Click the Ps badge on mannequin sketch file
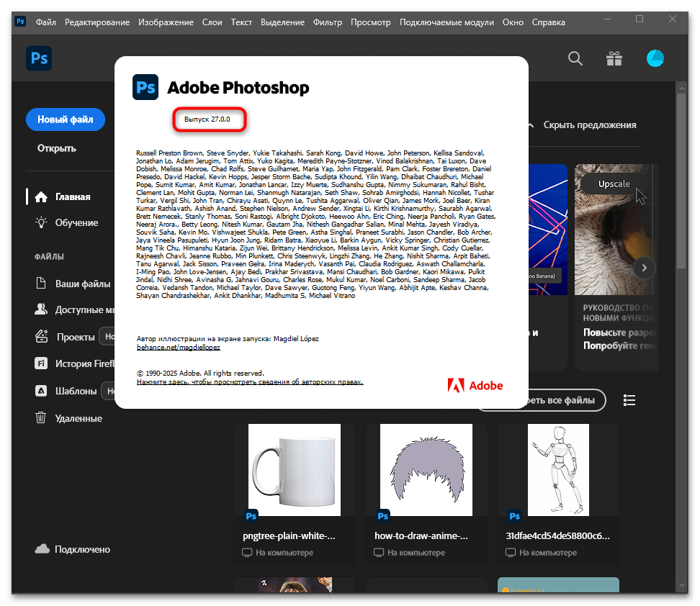This screenshot has height=606, width=700. [x=514, y=516]
